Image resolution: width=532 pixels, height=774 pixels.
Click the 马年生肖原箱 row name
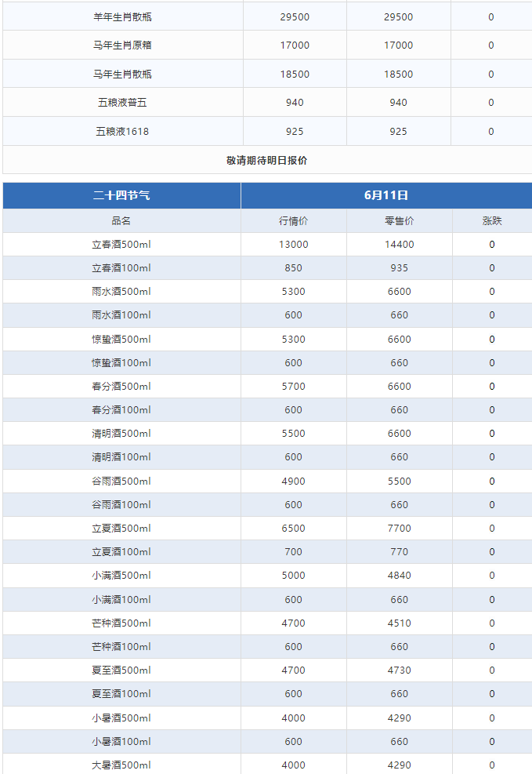click(x=122, y=45)
